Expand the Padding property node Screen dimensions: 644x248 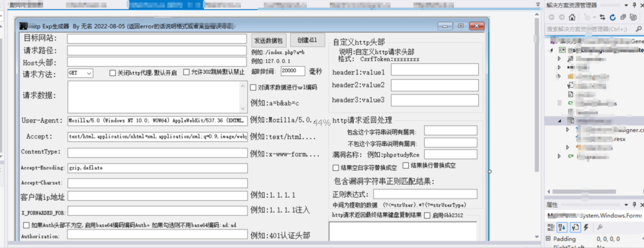(548, 239)
